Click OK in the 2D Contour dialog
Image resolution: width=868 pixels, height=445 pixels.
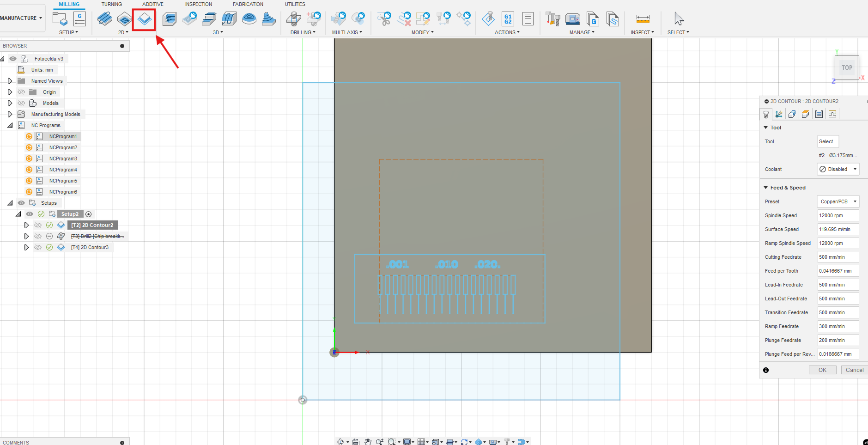point(823,370)
